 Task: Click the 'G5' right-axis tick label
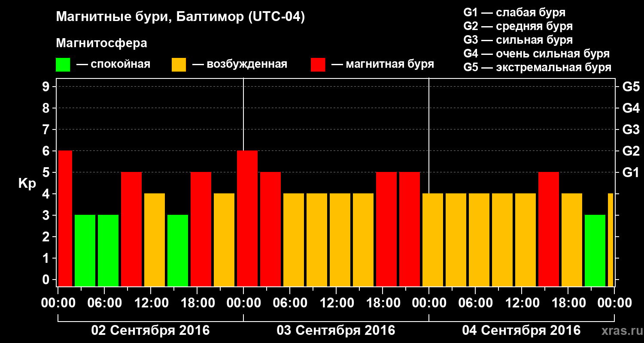631,87
